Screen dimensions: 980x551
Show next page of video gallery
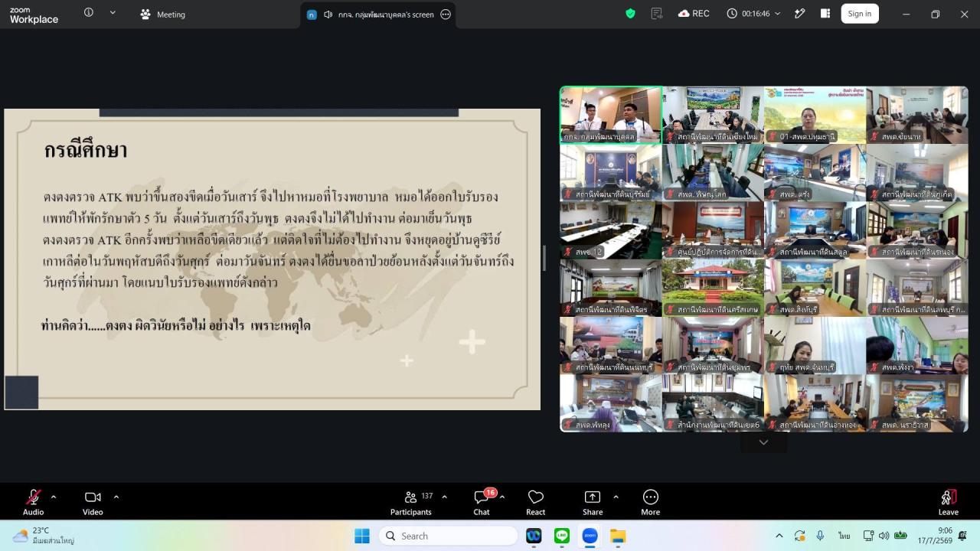[x=763, y=442]
